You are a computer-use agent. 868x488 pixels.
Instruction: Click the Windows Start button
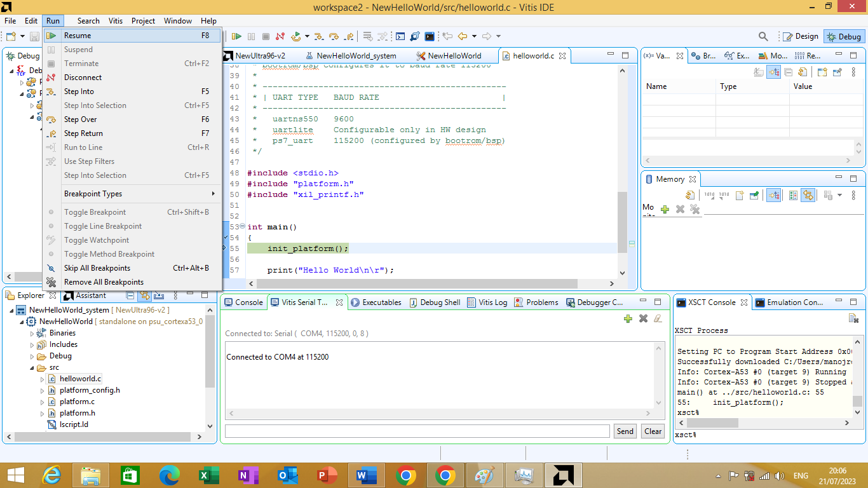click(15, 475)
